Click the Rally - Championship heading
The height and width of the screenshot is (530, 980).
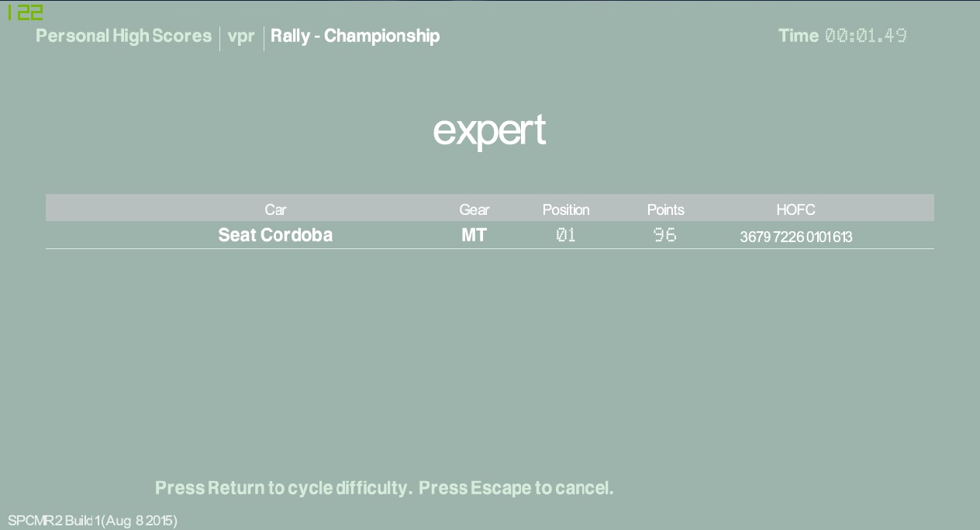(x=355, y=36)
